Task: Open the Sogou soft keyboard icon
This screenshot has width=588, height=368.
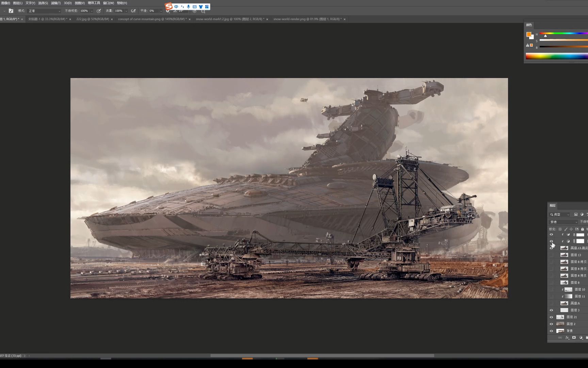Action: 195,6
